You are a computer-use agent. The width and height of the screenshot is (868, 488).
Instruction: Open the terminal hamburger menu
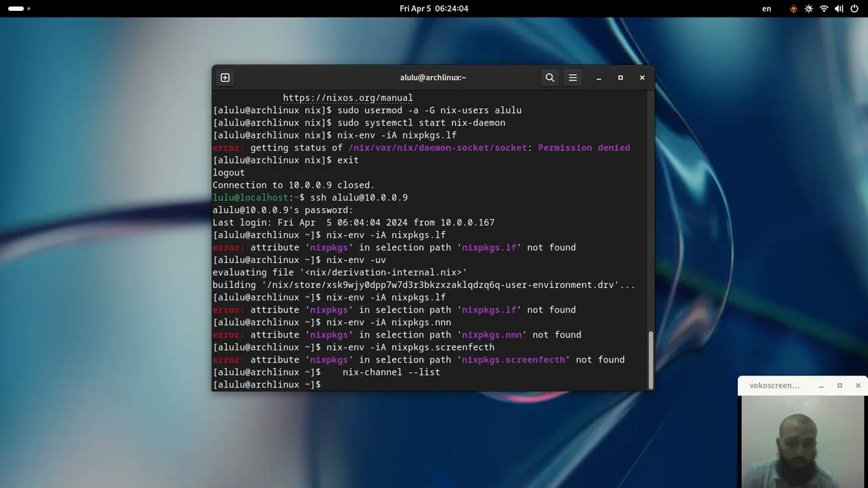point(572,77)
